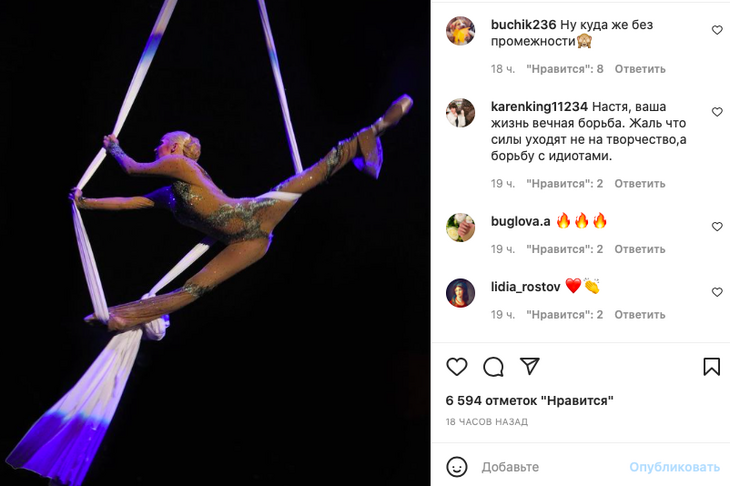Viewport: 730px width, 486px height.
Task: Reply to buchik236's comment
Action: pos(640,69)
